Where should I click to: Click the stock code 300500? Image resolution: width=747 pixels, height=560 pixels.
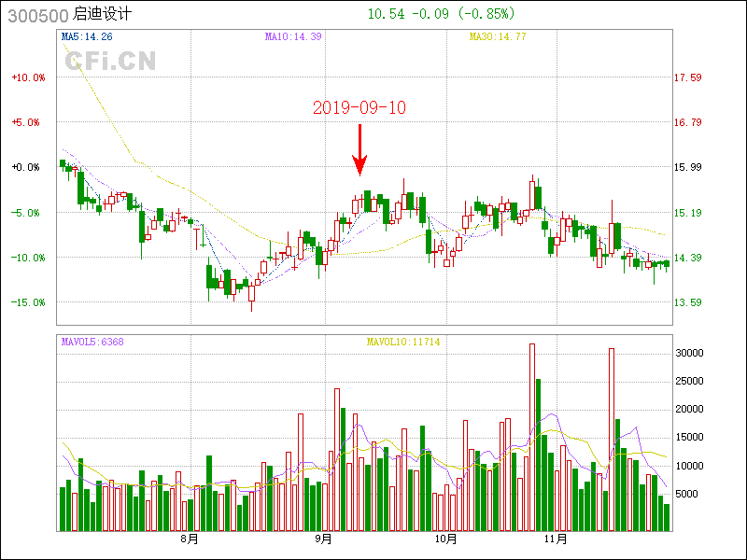[36, 15]
